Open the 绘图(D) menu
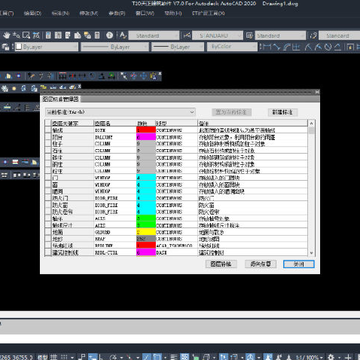The image size is (360, 360). [33, 13]
